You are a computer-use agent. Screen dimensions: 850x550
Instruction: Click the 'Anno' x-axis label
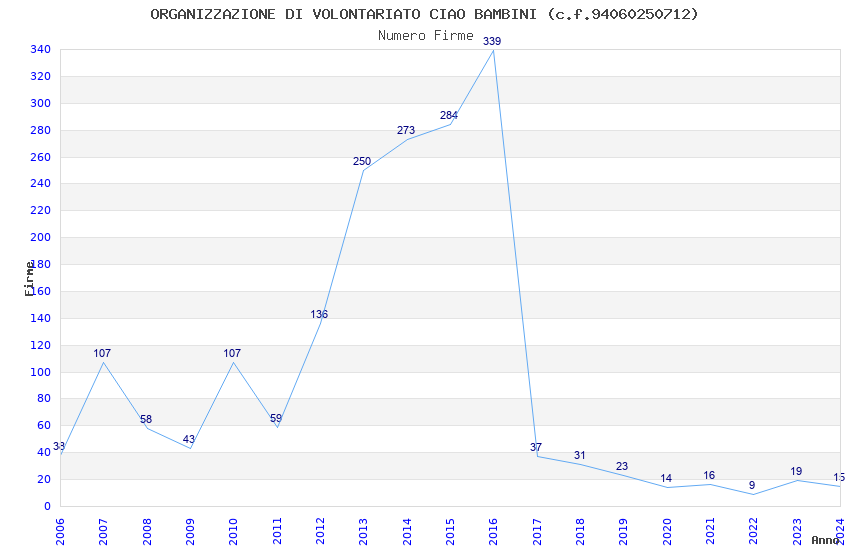point(826,540)
